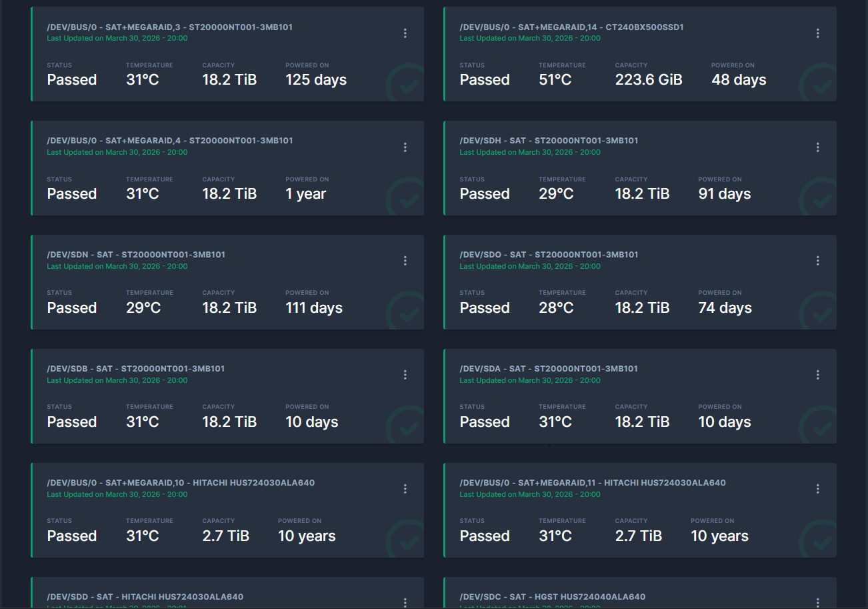Open options menu for megaraid,3 drive card
Image resolution: width=868 pixels, height=609 pixels.
pos(405,33)
